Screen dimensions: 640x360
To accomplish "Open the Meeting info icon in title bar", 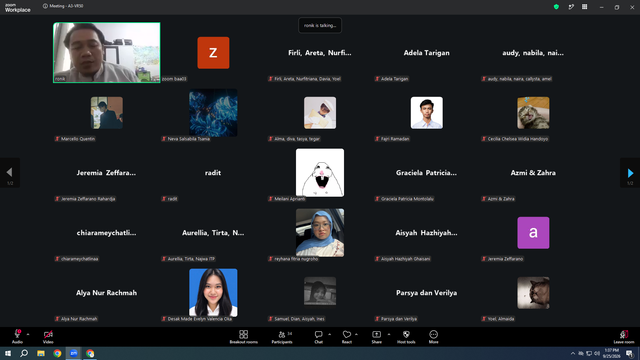I will 45,6.
